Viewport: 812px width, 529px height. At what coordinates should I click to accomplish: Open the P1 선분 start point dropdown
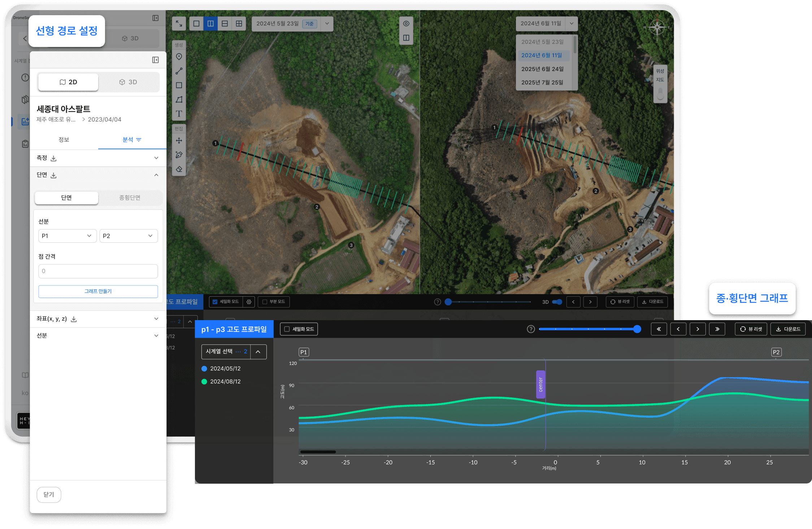(x=67, y=236)
